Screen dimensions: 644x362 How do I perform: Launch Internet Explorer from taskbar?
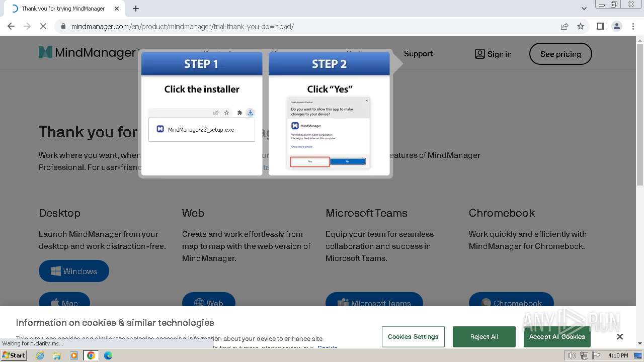(40, 355)
